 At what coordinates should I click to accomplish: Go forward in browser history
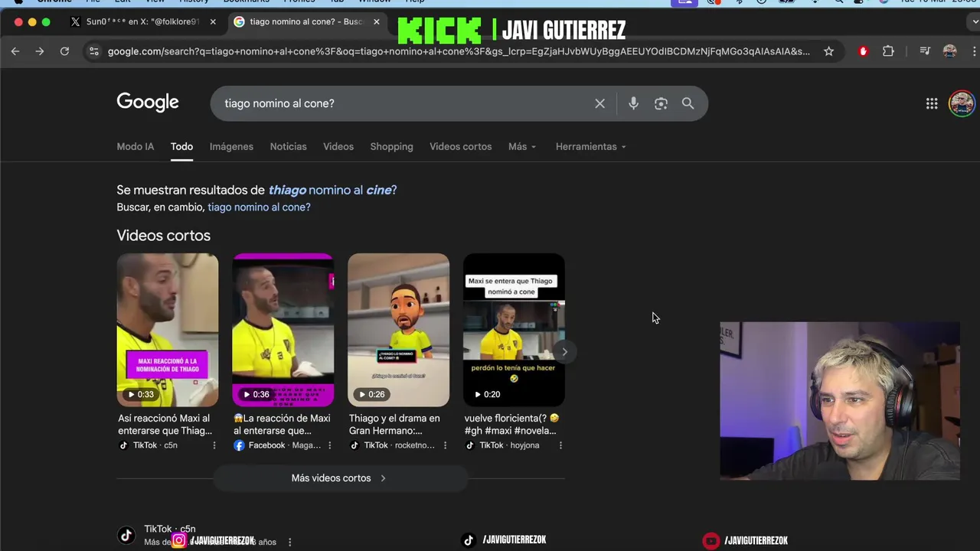pos(40,51)
